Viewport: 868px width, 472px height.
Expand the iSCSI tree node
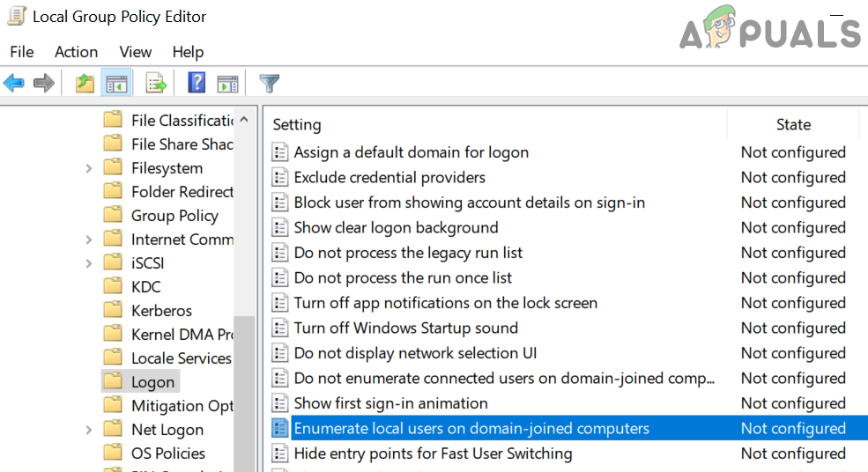pos(89,263)
